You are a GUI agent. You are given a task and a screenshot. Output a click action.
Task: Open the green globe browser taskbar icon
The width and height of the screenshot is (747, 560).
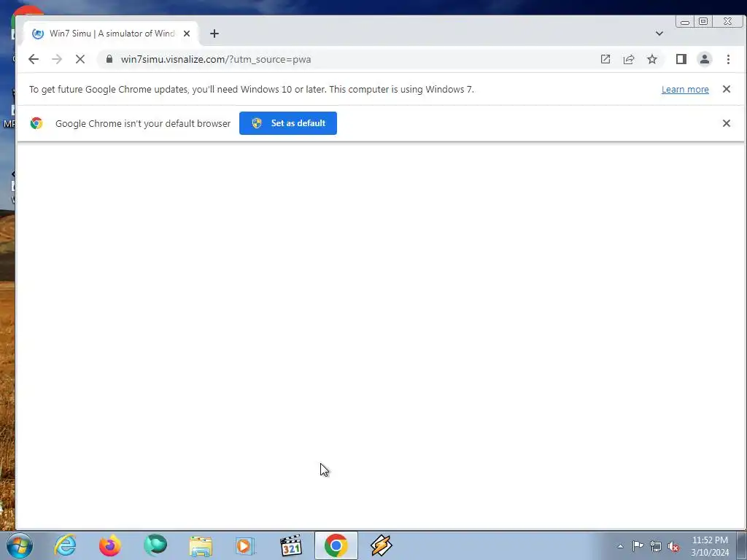pyautogui.click(x=155, y=545)
